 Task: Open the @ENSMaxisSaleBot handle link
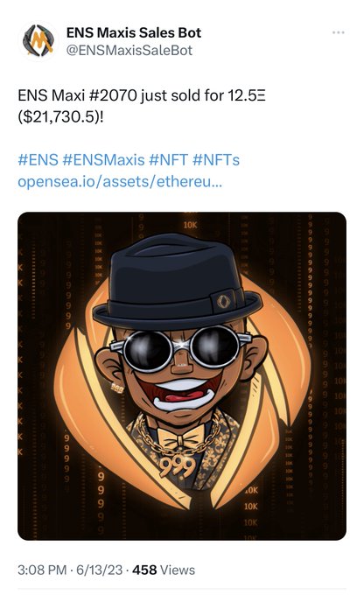[129, 51]
